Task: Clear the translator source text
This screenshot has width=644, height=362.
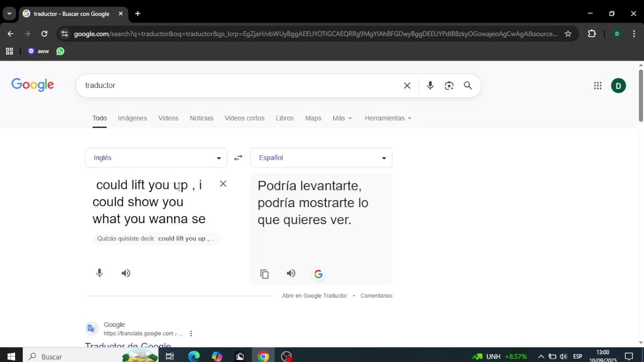Action: point(223,184)
